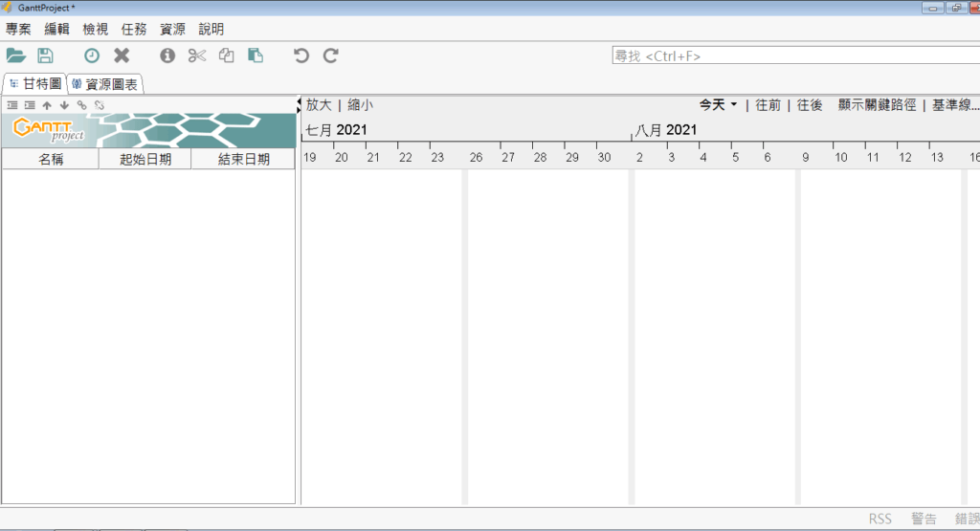Click the paste clipboard icon
Viewport: 980px width, 531px height.
pyautogui.click(x=256, y=55)
